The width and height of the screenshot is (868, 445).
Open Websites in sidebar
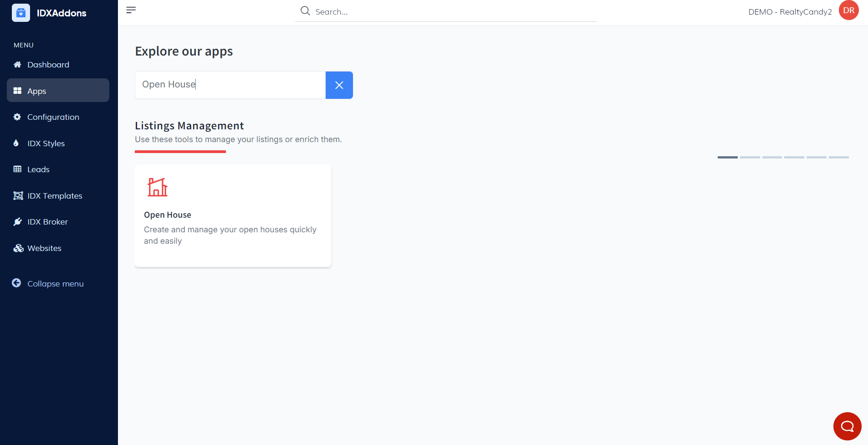point(44,248)
